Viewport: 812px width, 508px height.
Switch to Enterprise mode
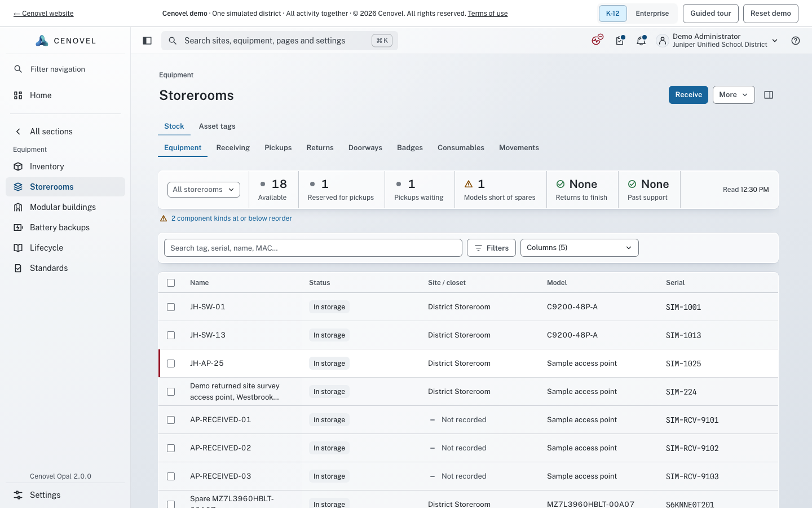point(652,14)
